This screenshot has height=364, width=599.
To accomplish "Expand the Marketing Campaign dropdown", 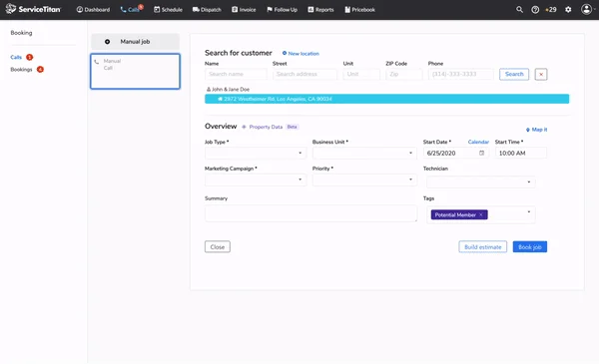I will (256, 180).
